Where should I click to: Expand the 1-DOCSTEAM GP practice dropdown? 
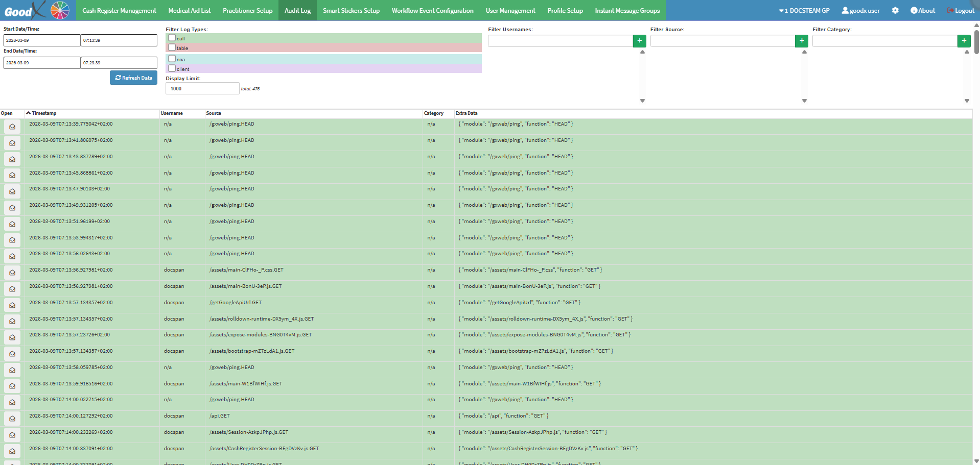[x=804, y=10]
